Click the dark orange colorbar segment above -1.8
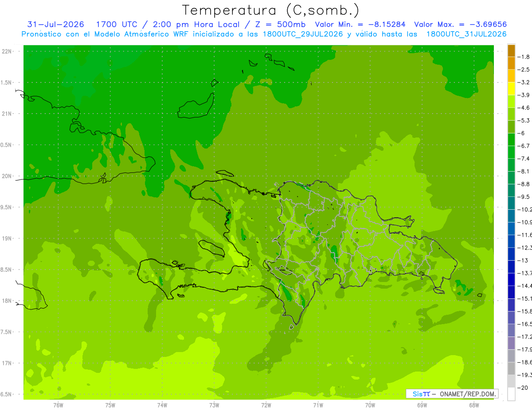Image resolution: width=532 pixels, height=411 pixels. click(x=511, y=51)
